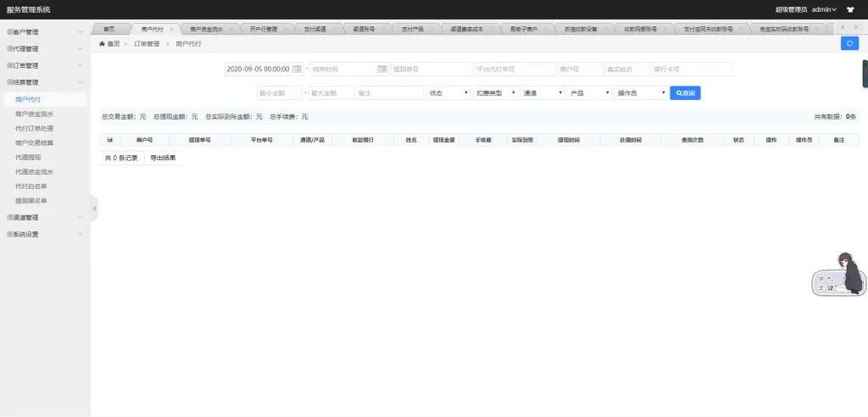The image size is (868, 417).
Task: Close the 商户资金流水 tab
Action: click(x=231, y=30)
